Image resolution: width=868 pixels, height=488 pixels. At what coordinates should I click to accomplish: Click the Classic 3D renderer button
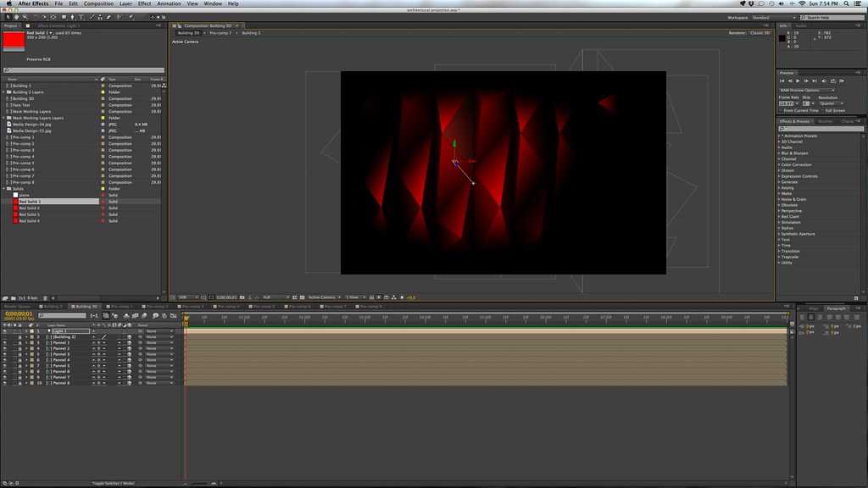coord(759,33)
